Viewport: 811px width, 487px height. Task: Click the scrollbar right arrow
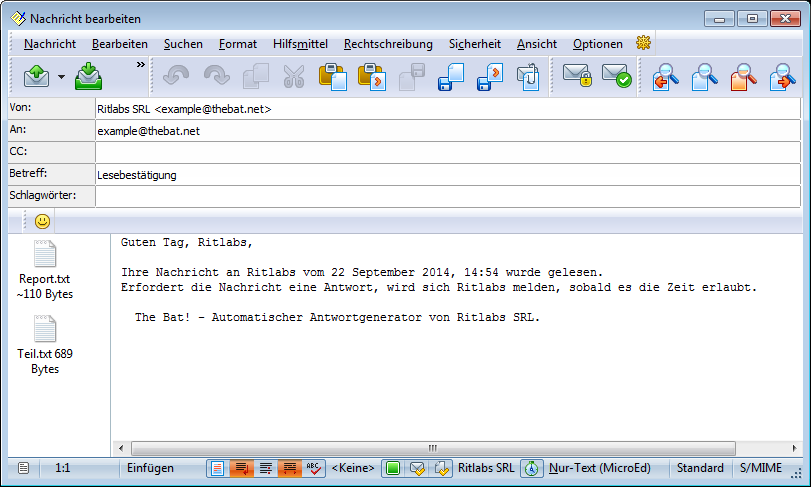click(x=794, y=448)
